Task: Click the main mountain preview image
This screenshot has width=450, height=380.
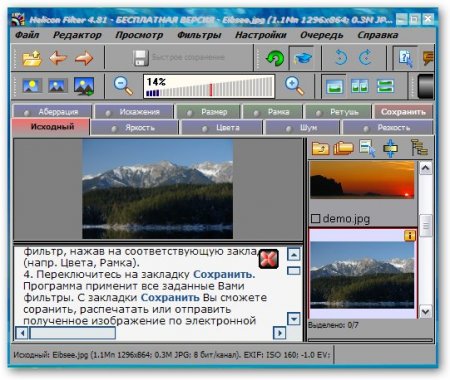Action: (158, 189)
